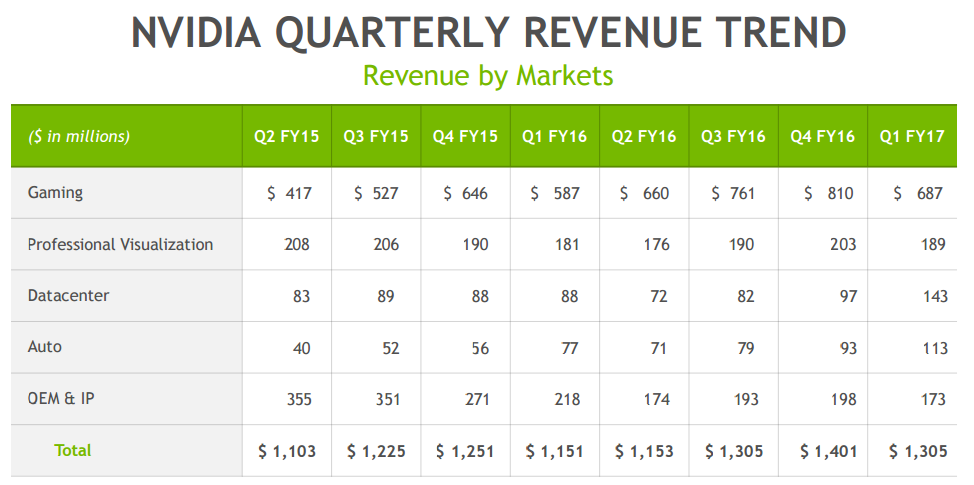Select the Q4 FY16 column header
974x485 pixels.
pos(822,136)
